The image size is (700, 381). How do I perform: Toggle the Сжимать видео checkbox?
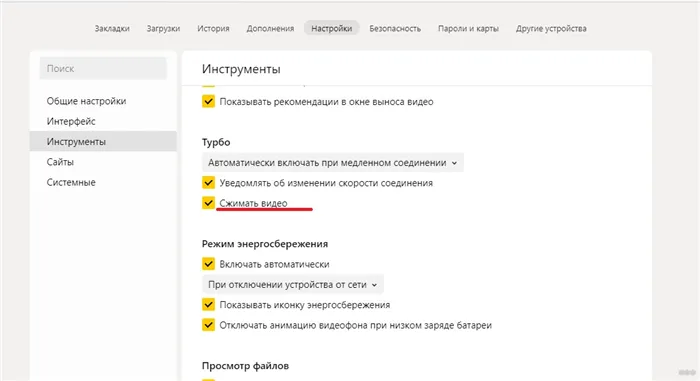[208, 203]
